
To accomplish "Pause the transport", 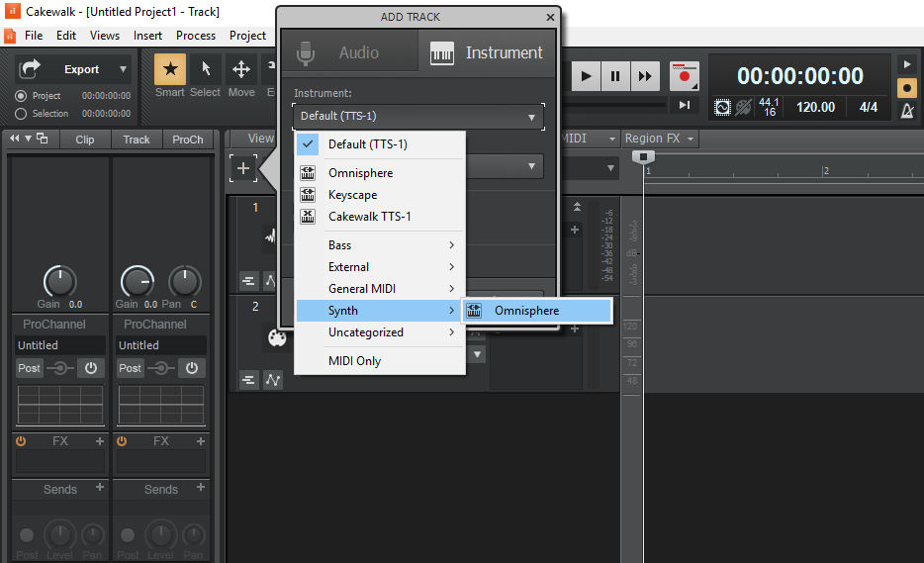I will pos(615,76).
